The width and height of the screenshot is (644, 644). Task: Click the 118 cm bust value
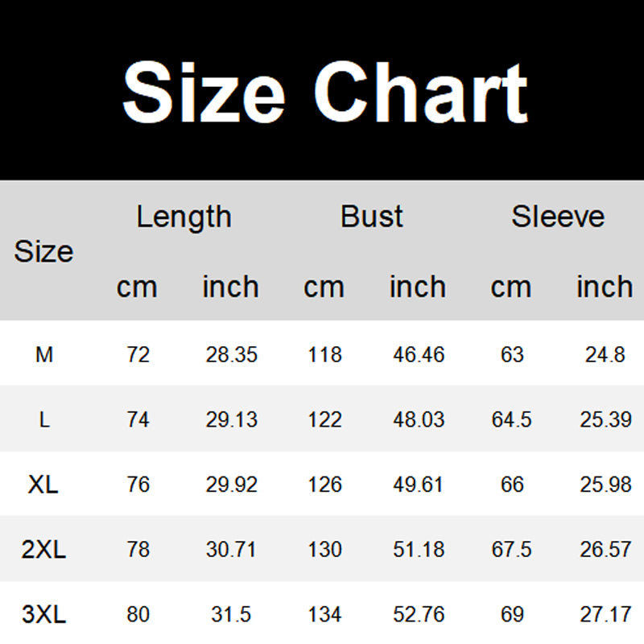pyautogui.click(x=324, y=354)
